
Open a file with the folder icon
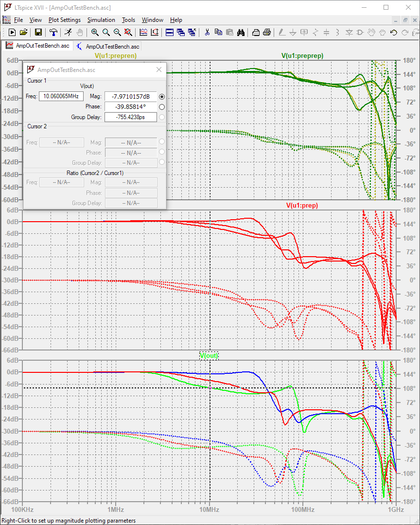23,33
